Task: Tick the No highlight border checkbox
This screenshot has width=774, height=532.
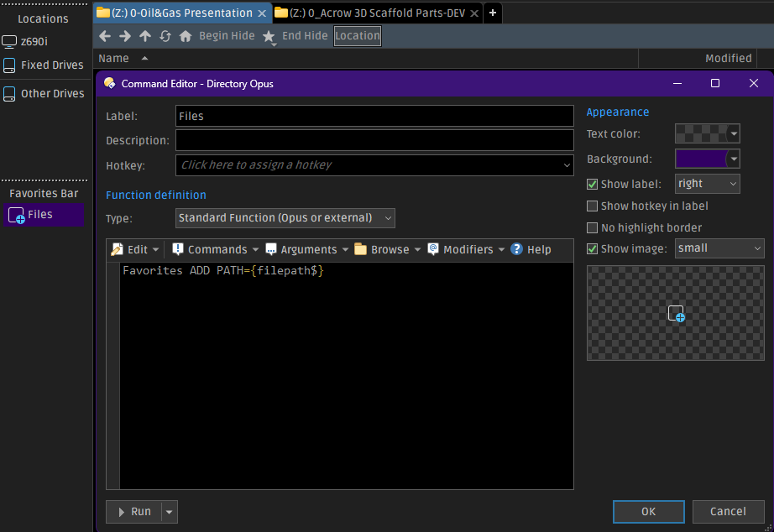Action: [x=593, y=227]
